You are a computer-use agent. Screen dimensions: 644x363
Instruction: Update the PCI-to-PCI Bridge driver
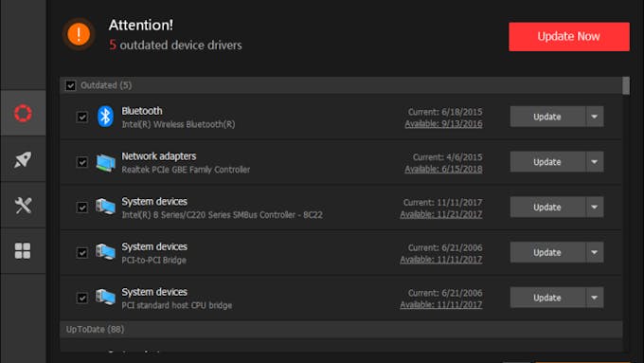click(547, 252)
